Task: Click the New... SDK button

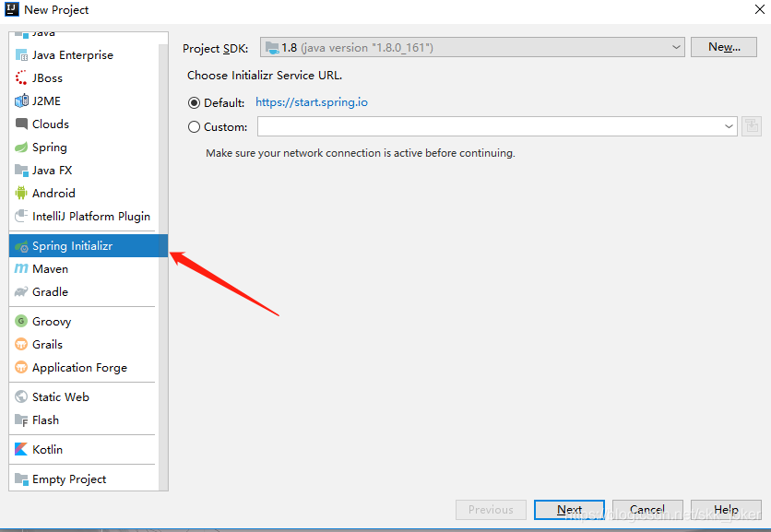Action: click(x=724, y=47)
